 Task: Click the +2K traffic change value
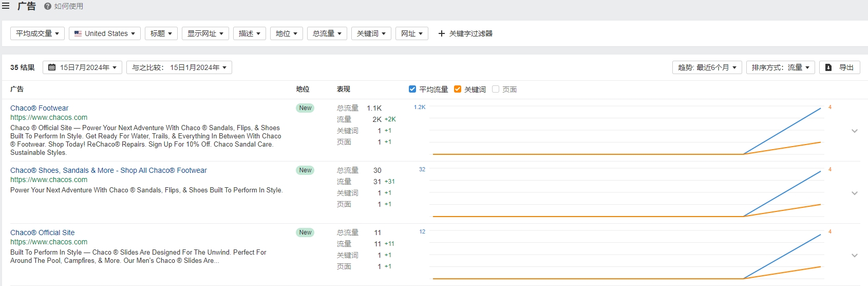point(390,119)
